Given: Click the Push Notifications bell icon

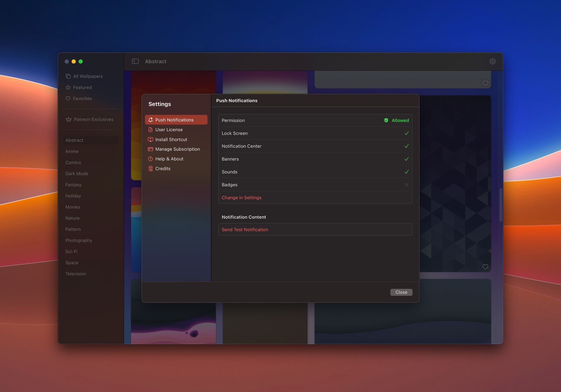Looking at the screenshot, I should pyautogui.click(x=150, y=120).
